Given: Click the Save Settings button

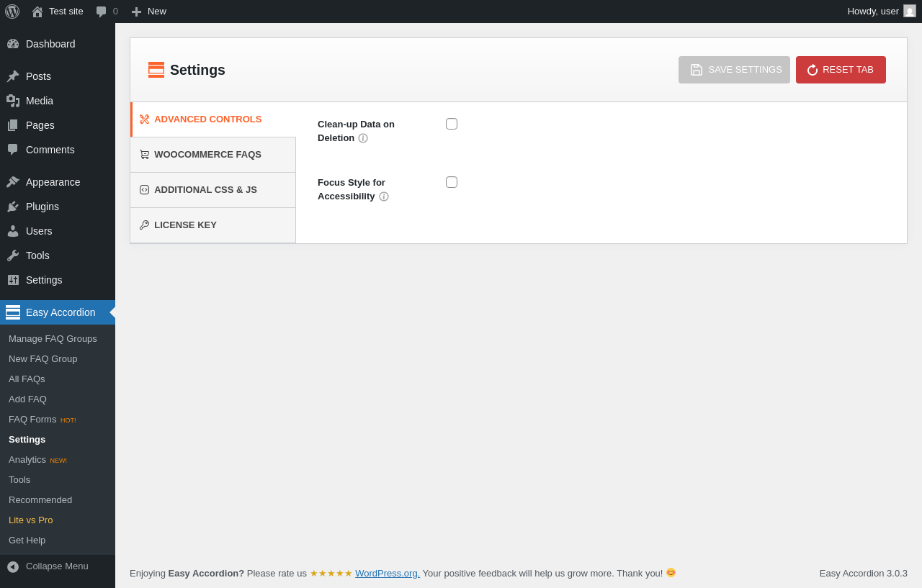Looking at the screenshot, I should coord(734,70).
